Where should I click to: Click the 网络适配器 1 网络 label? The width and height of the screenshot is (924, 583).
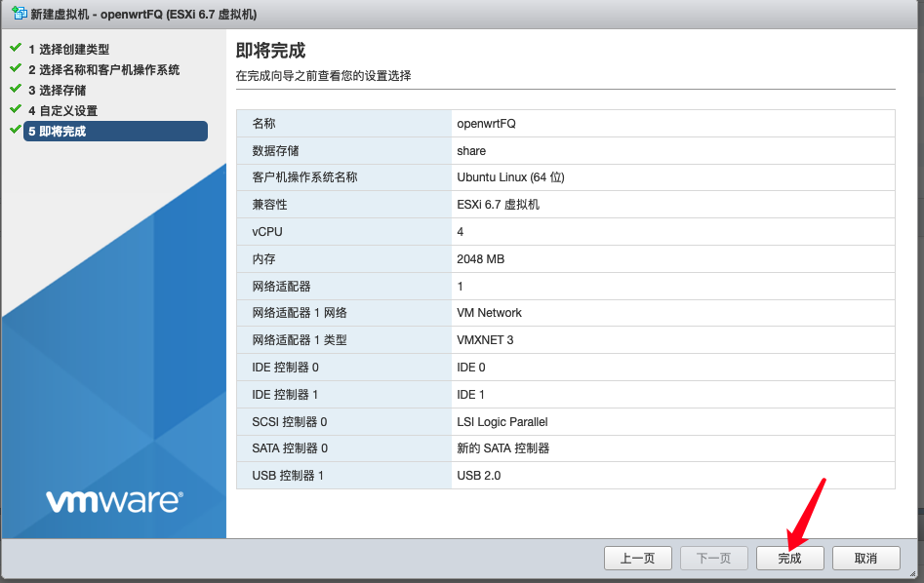300,313
